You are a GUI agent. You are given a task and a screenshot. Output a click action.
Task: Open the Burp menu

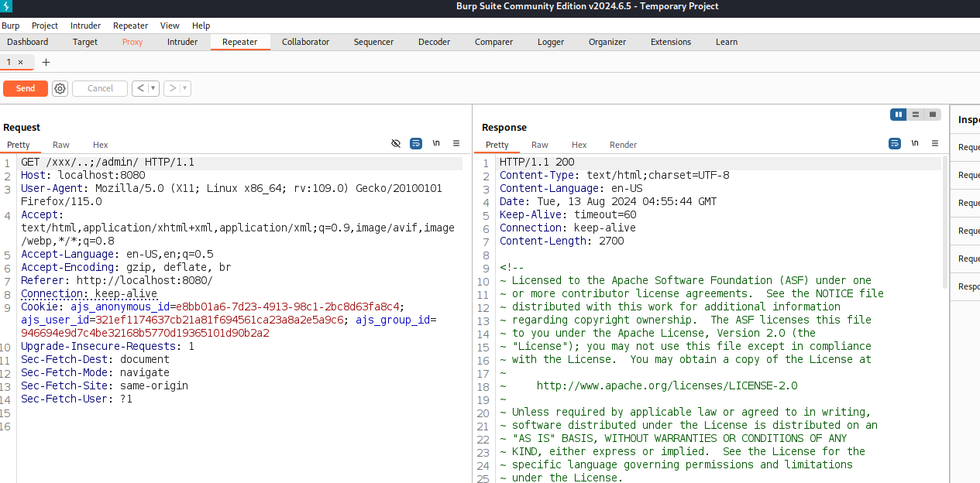coord(11,26)
